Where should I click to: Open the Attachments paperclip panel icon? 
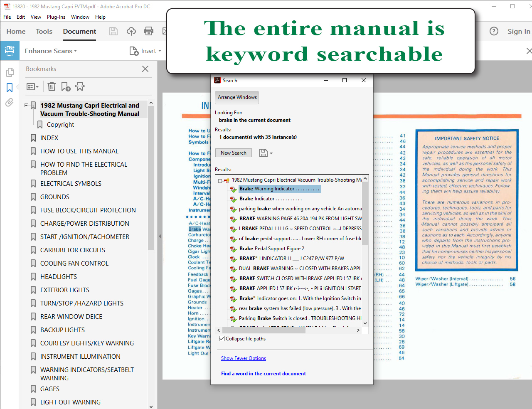(x=10, y=103)
